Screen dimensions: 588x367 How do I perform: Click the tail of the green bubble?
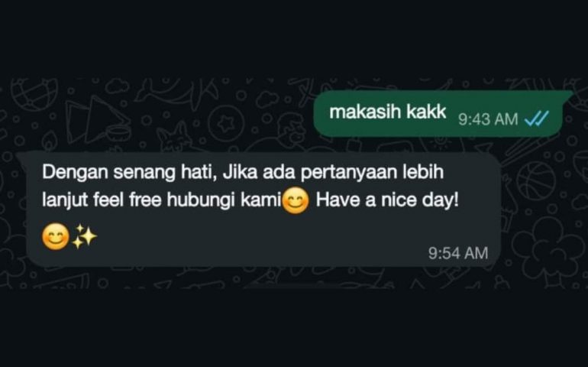point(567,94)
